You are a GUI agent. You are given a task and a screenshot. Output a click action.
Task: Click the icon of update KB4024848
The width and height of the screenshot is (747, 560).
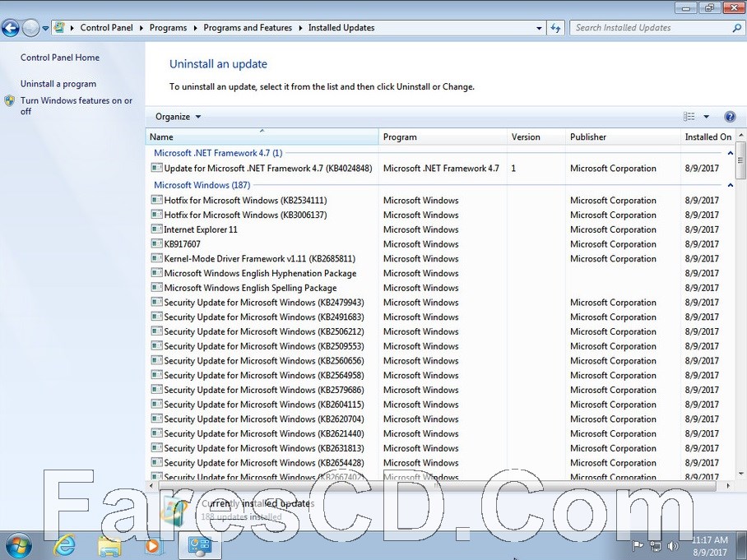(156, 168)
